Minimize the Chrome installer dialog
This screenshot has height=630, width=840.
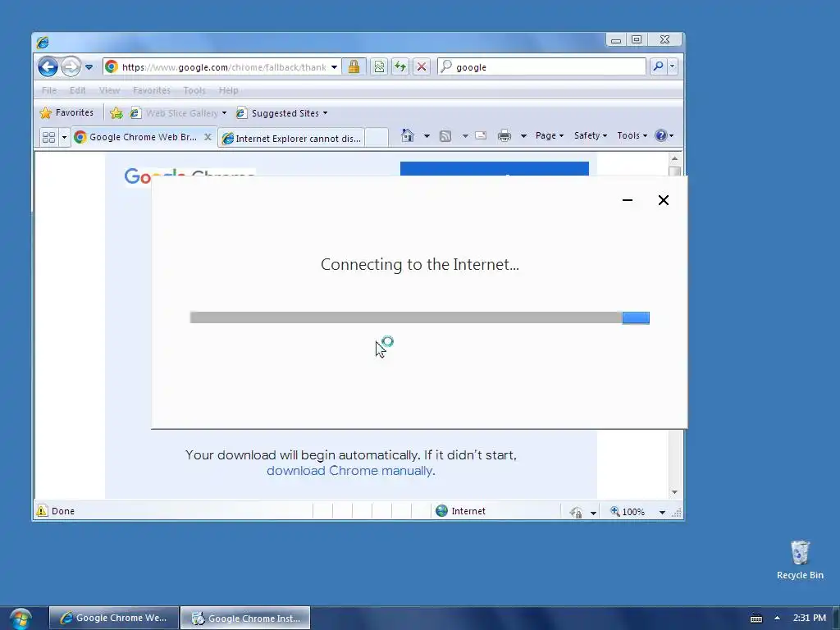(x=628, y=200)
